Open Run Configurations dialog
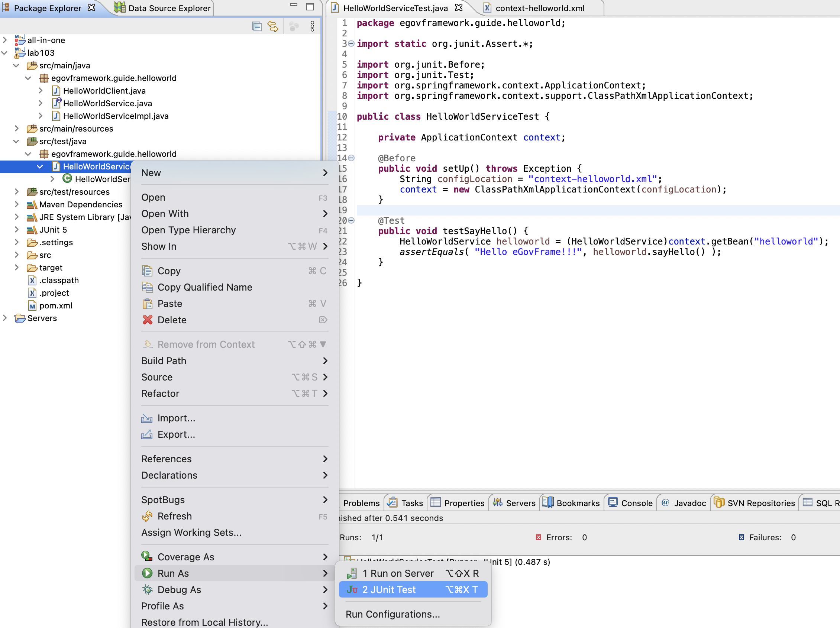Viewport: 840px width, 628px height. pos(392,614)
